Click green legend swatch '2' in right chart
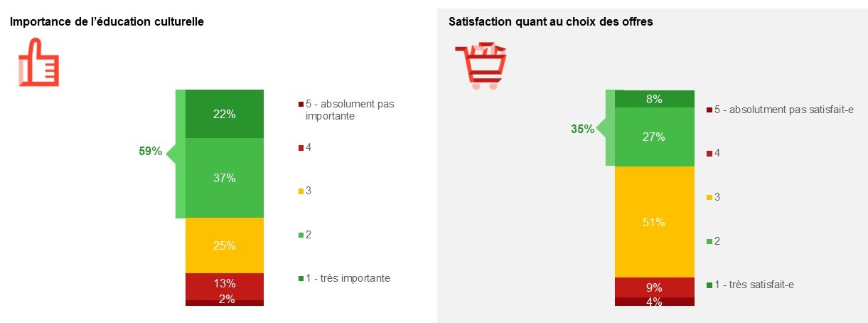The height and width of the screenshot is (323, 868). pyautogui.click(x=709, y=242)
